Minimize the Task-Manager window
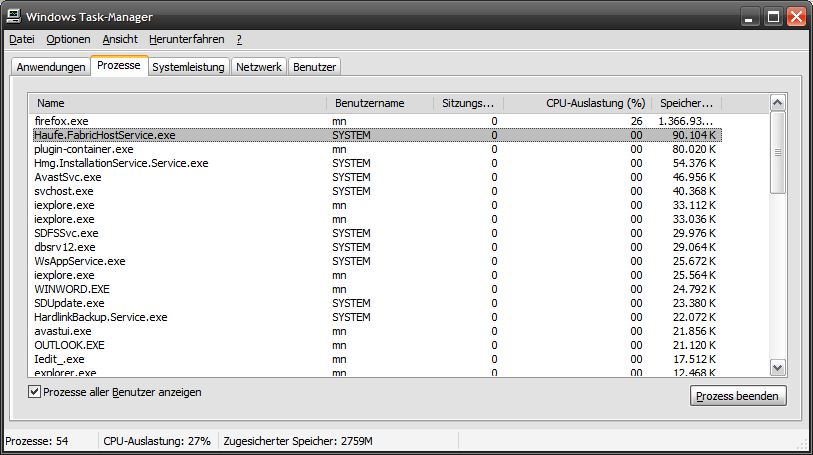 click(x=748, y=17)
